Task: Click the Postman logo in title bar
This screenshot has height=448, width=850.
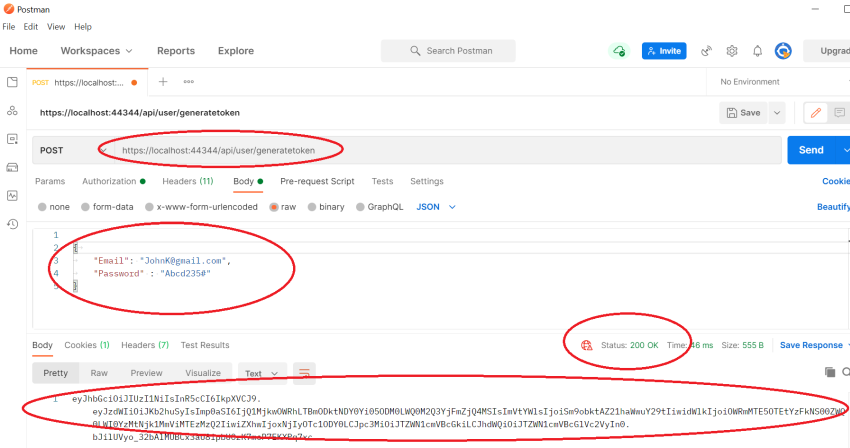Action: [x=9, y=9]
